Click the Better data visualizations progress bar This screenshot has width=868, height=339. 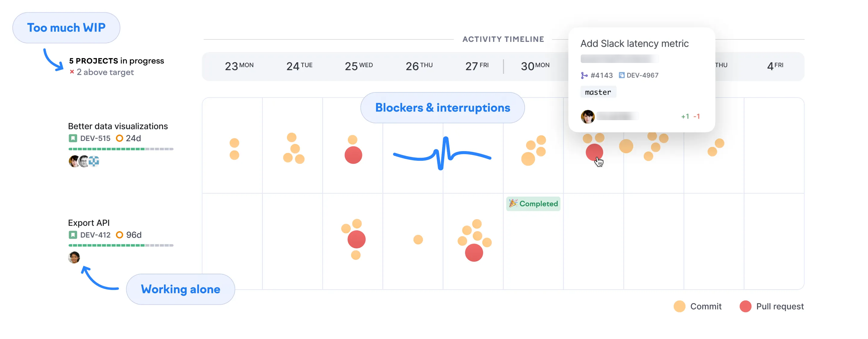coord(121,149)
